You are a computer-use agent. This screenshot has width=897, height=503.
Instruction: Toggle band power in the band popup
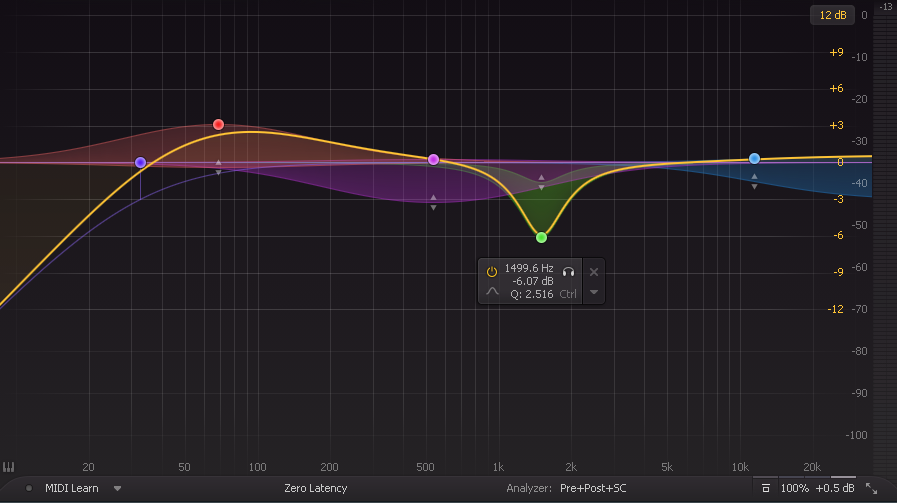click(x=492, y=272)
